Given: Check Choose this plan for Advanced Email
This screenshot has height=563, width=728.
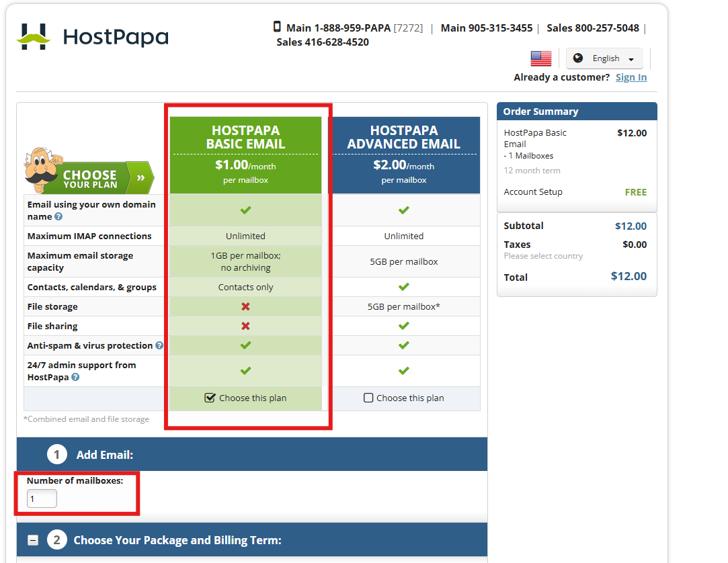Looking at the screenshot, I should click(368, 398).
